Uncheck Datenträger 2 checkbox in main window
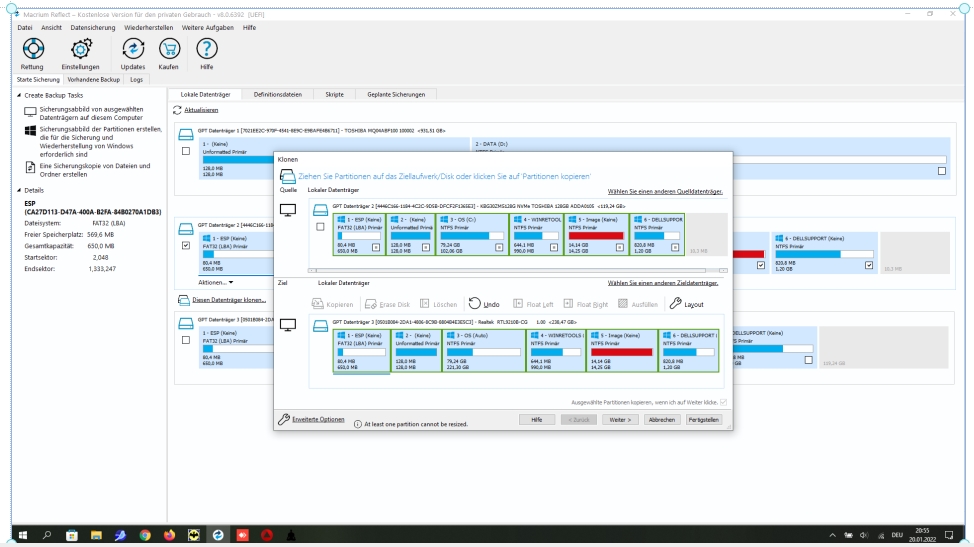The image size is (974, 547). click(186, 245)
